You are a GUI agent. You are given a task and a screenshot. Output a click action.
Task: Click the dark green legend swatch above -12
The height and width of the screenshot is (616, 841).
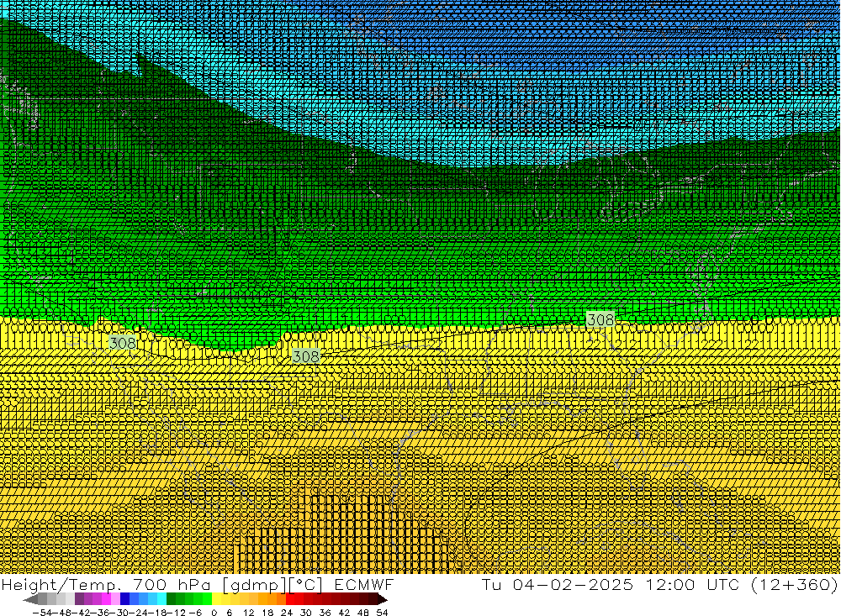pyautogui.click(x=171, y=599)
